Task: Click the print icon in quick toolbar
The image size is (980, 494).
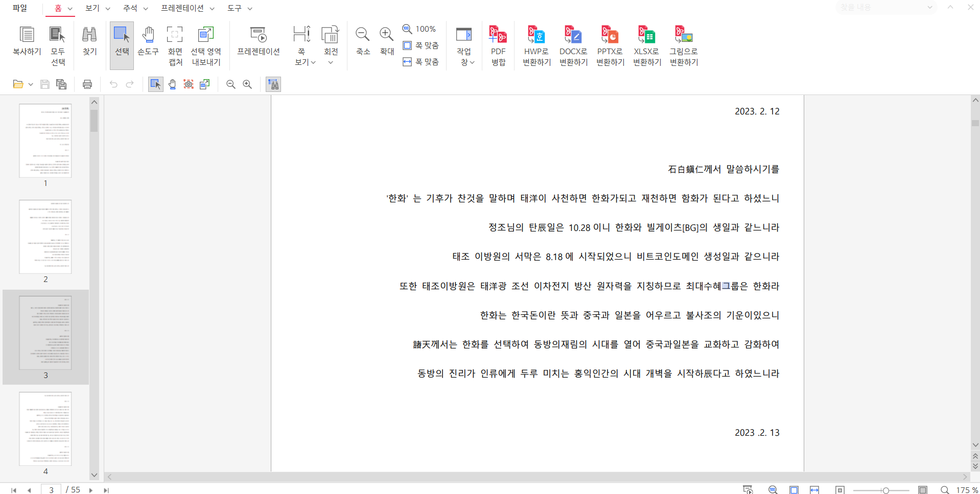Action: tap(87, 84)
